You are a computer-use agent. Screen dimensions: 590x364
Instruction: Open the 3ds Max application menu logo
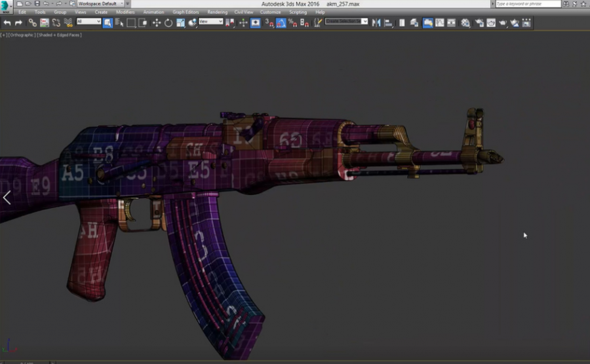click(5, 7)
